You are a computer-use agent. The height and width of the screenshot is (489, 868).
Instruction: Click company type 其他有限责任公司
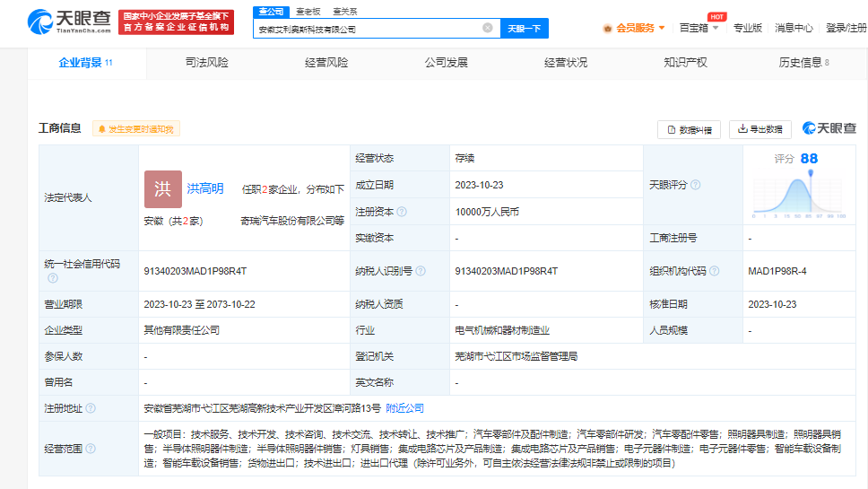(x=181, y=330)
